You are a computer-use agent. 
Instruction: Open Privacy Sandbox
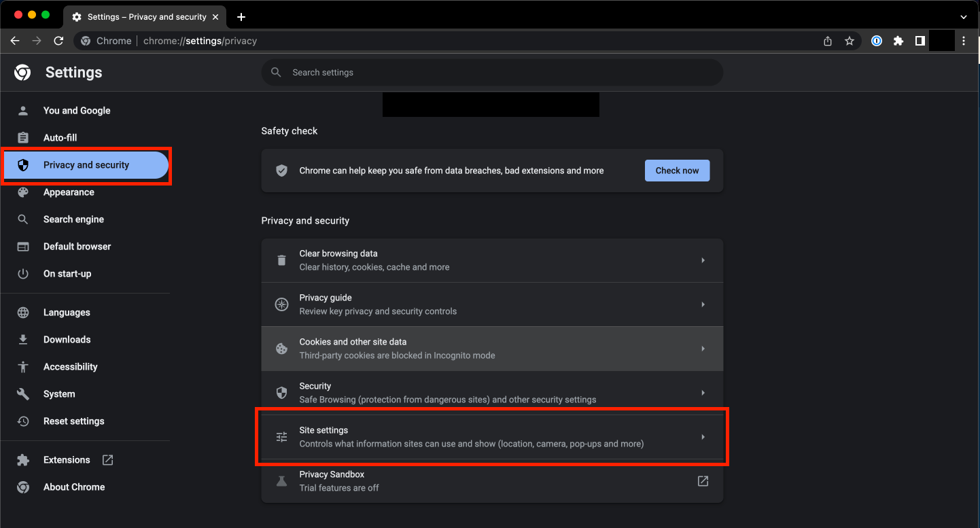click(492, 481)
